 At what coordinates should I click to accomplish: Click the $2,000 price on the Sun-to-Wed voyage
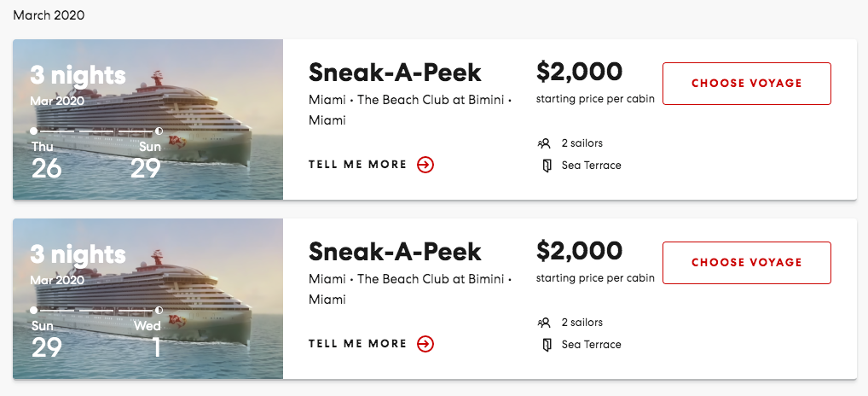[x=579, y=250]
